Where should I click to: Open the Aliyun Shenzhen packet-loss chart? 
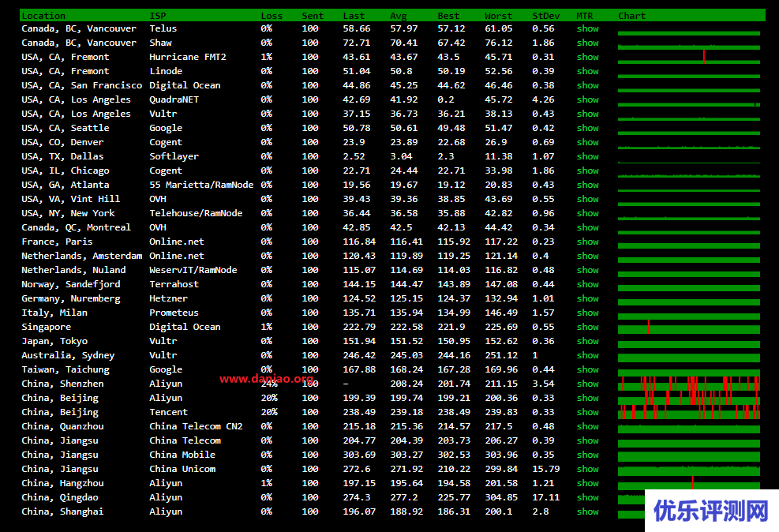click(x=688, y=384)
